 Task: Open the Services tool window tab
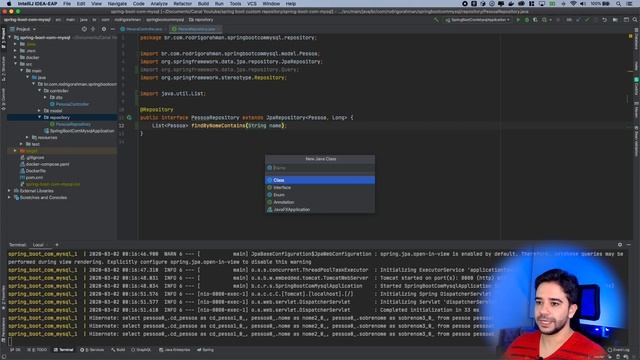coord(92,350)
